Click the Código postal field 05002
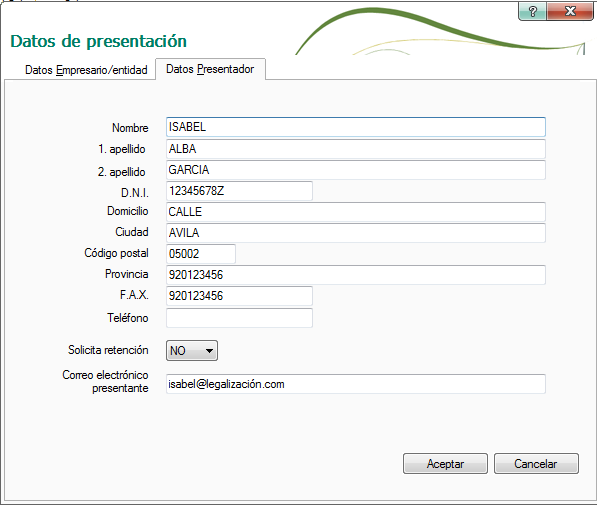 [201, 254]
